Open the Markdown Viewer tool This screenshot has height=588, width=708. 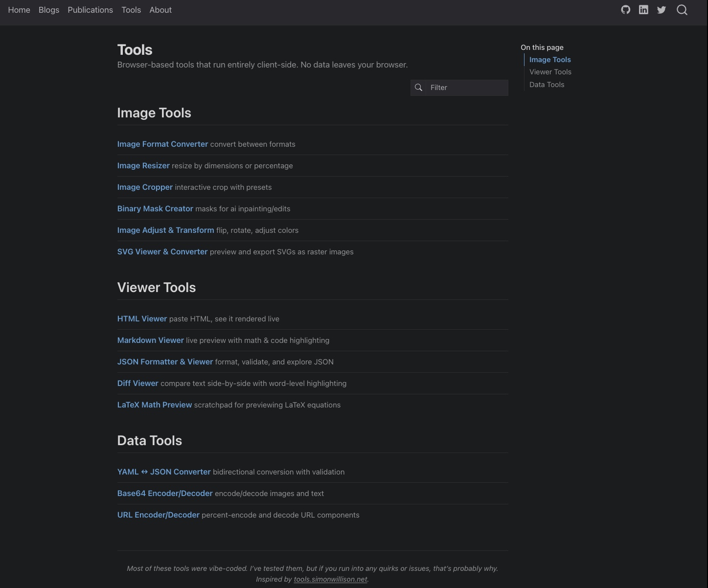click(x=150, y=340)
